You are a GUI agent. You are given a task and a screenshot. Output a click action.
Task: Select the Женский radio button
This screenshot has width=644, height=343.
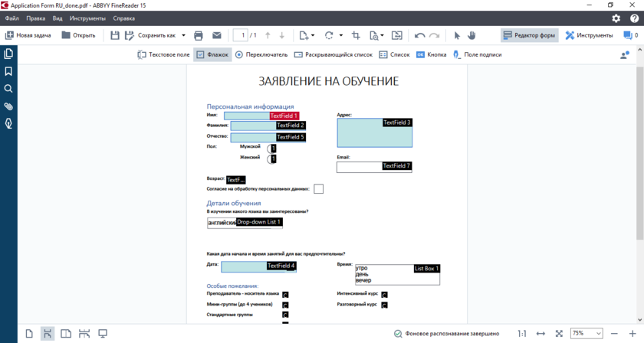tap(271, 158)
